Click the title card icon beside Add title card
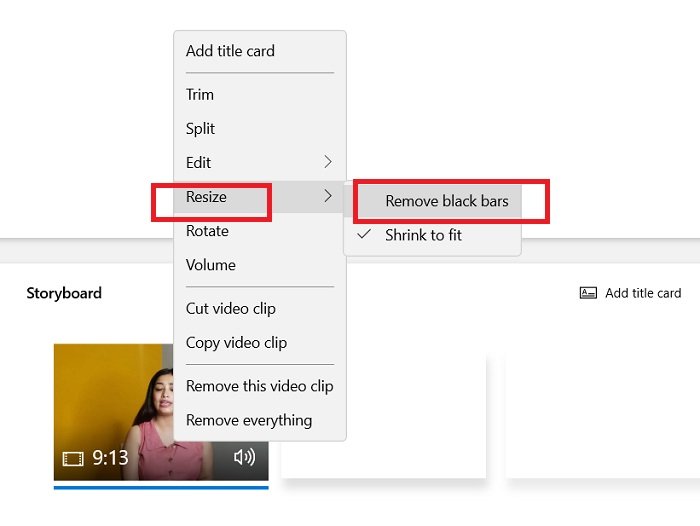The height and width of the screenshot is (526, 700). (x=588, y=293)
